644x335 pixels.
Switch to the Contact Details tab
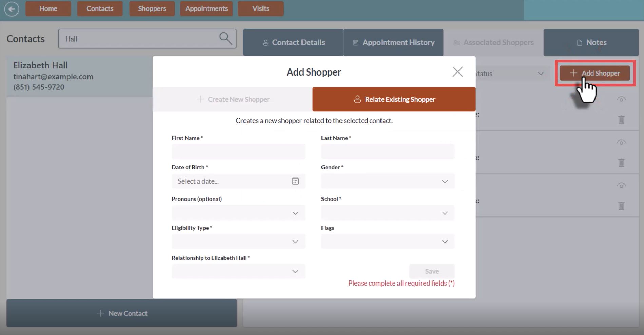coord(293,42)
